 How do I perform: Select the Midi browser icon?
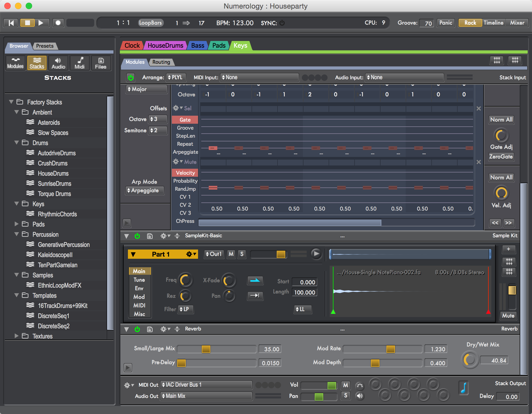pyautogui.click(x=79, y=63)
